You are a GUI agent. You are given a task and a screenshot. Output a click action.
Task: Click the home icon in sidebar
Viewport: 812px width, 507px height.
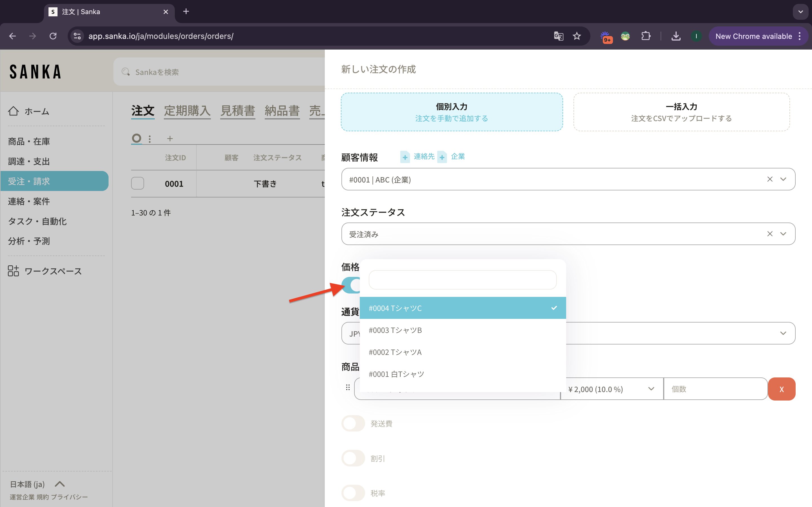pos(14,111)
